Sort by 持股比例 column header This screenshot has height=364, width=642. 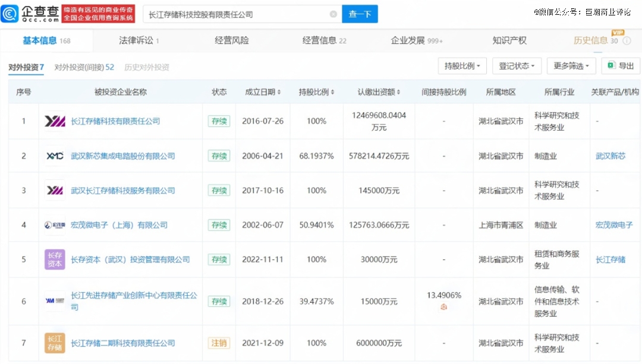point(316,92)
